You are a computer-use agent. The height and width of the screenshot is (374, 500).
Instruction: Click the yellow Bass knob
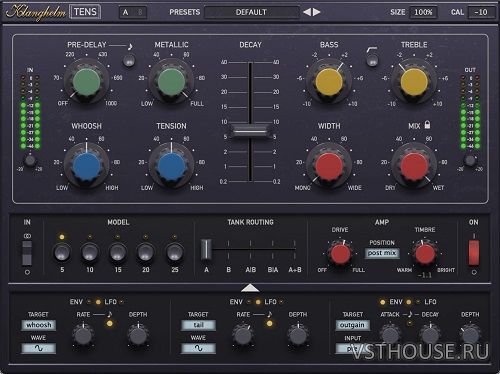click(x=329, y=82)
